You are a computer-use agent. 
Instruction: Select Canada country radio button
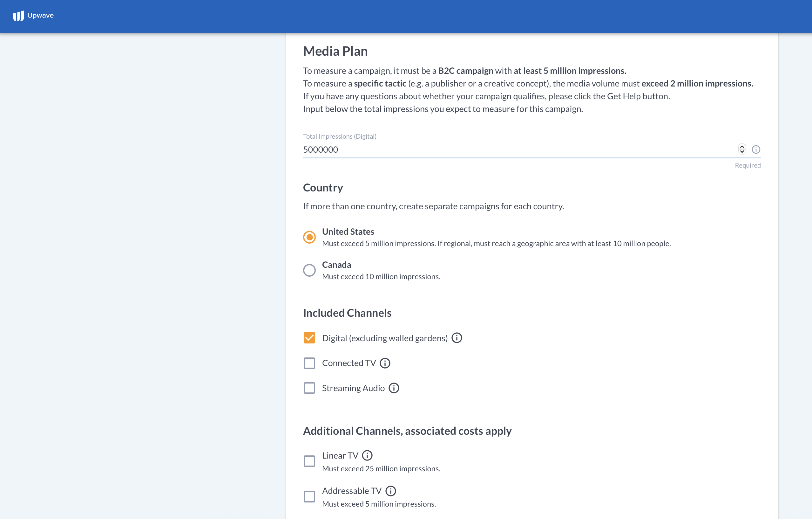[309, 270]
